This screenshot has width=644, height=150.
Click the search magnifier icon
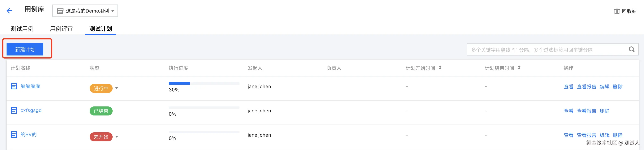632,49
